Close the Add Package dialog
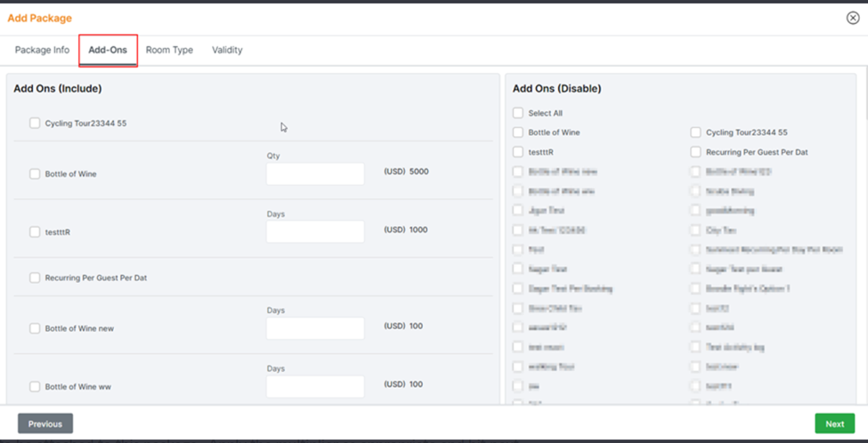The width and height of the screenshot is (868, 443). point(853,18)
